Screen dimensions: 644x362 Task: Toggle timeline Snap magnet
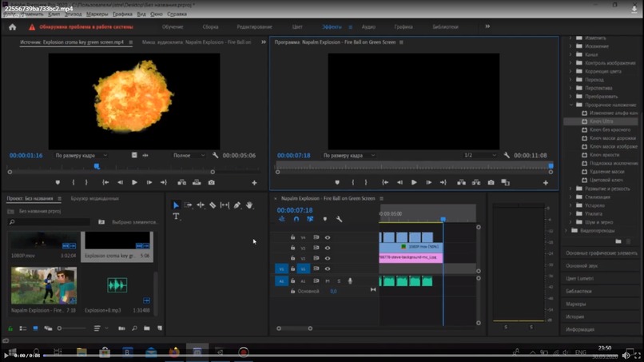(x=296, y=220)
